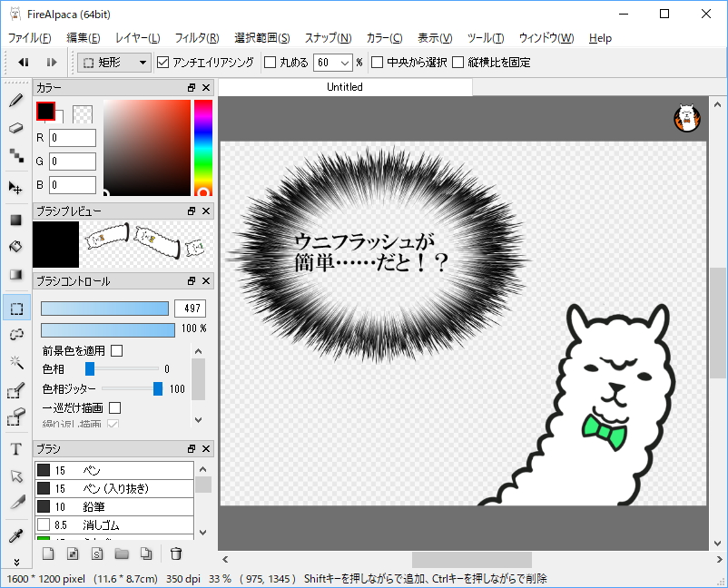This screenshot has width=728, height=588.
Task: Select the Gradient tool
Action: point(16,274)
